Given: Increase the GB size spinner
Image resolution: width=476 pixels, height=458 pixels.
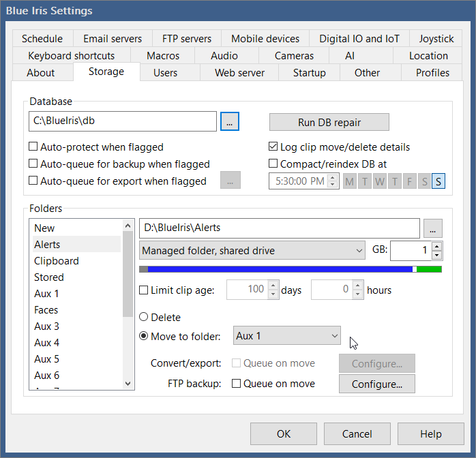Looking at the screenshot, I should 436,246.
